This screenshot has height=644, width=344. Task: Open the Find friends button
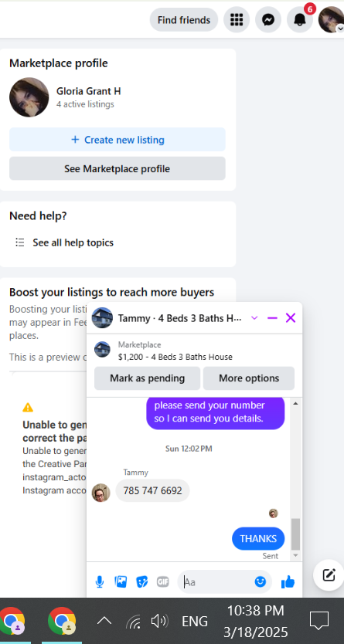tap(184, 20)
